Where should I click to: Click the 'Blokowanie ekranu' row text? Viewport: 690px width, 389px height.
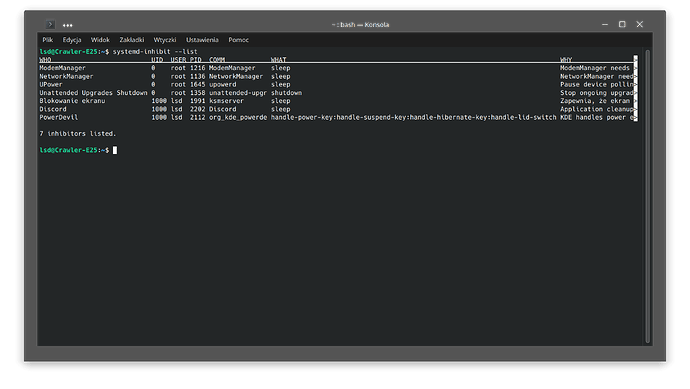tap(72, 101)
